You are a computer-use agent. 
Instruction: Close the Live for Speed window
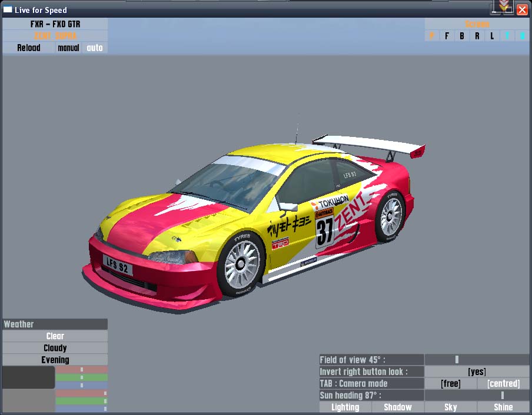click(x=522, y=9)
